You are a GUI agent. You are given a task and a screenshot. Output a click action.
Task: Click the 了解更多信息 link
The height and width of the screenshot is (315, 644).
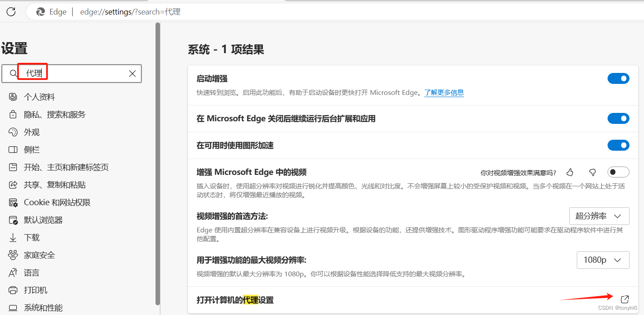click(444, 93)
